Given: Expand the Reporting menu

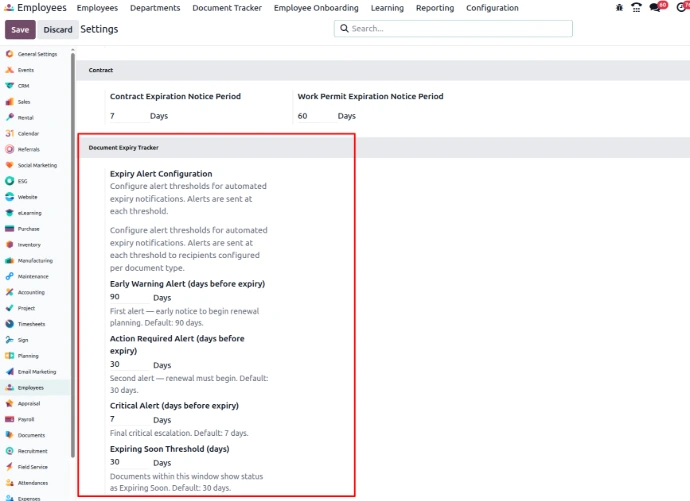Looking at the screenshot, I should tap(434, 8).
